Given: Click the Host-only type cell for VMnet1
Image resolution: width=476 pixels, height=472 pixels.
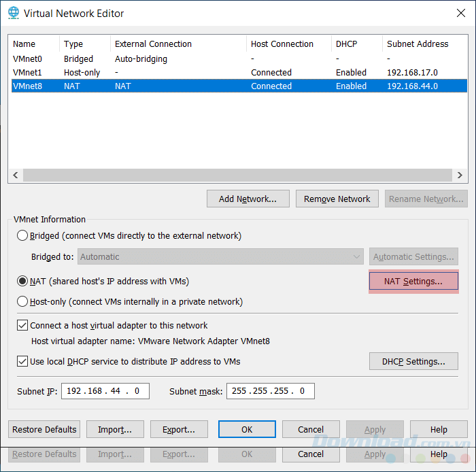Looking at the screenshot, I should (x=82, y=73).
